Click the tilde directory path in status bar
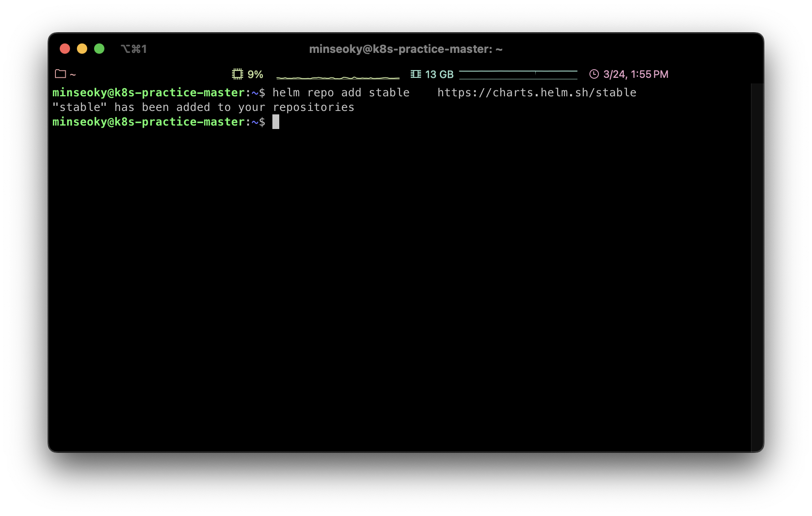This screenshot has height=516, width=812. coord(73,74)
